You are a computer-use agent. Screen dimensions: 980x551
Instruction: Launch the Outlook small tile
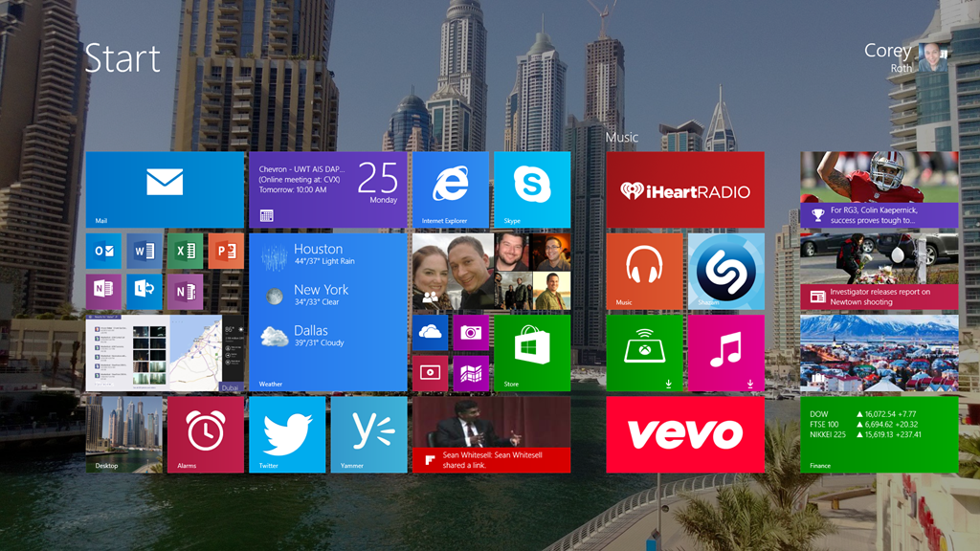coord(103,252)
